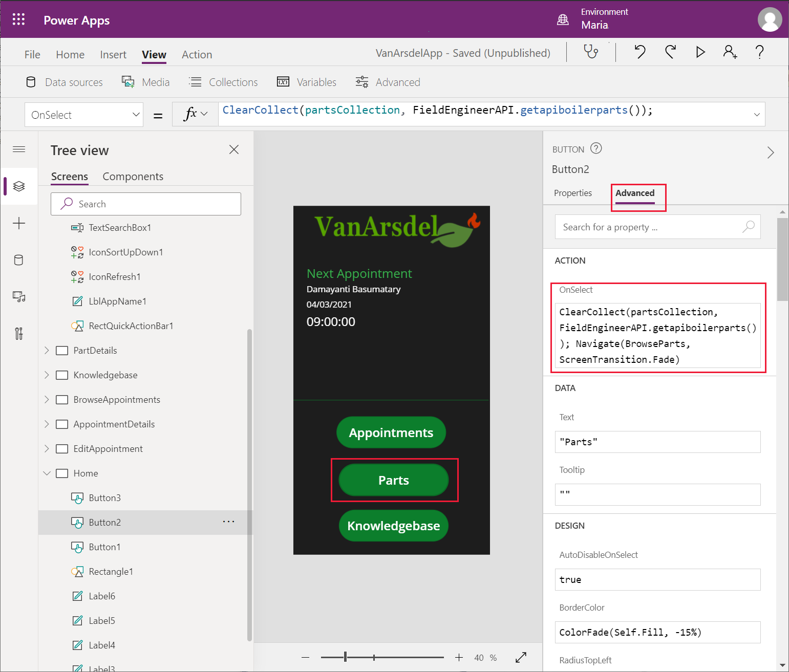Switch to the Components tab
The image size is (789, 672).
(133, 177)
